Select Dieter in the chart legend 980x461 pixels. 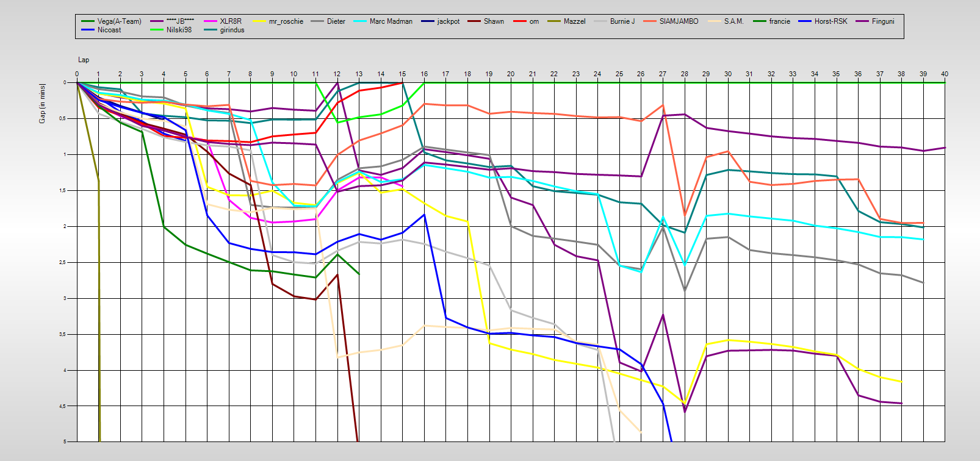(x=336, y=21)
